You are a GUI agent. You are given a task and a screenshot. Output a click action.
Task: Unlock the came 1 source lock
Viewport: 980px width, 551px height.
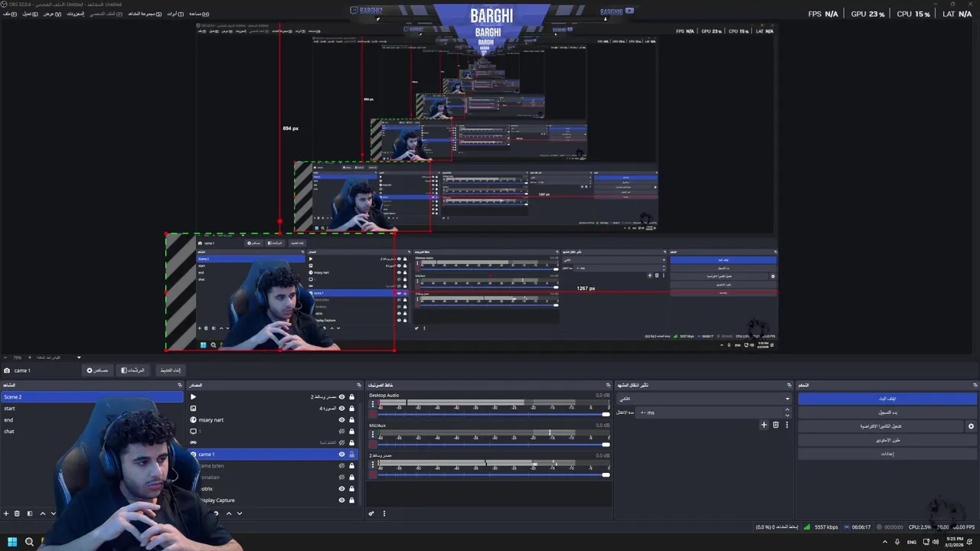352,454
